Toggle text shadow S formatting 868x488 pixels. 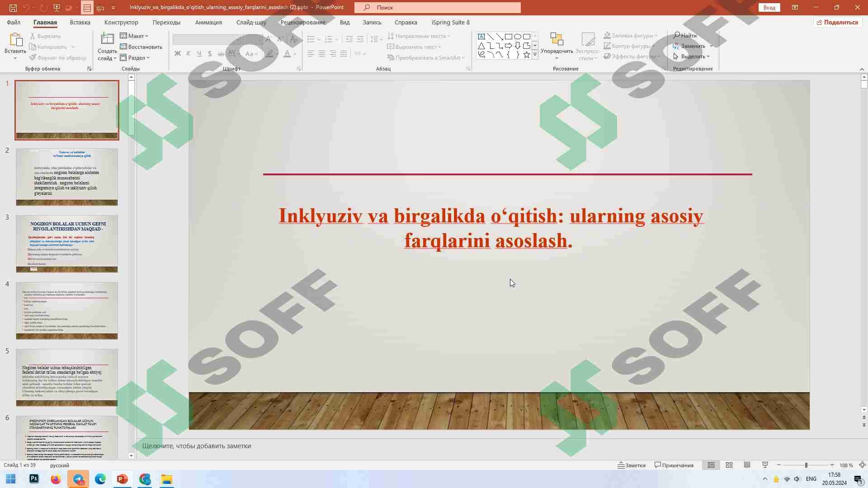point(210,54)
